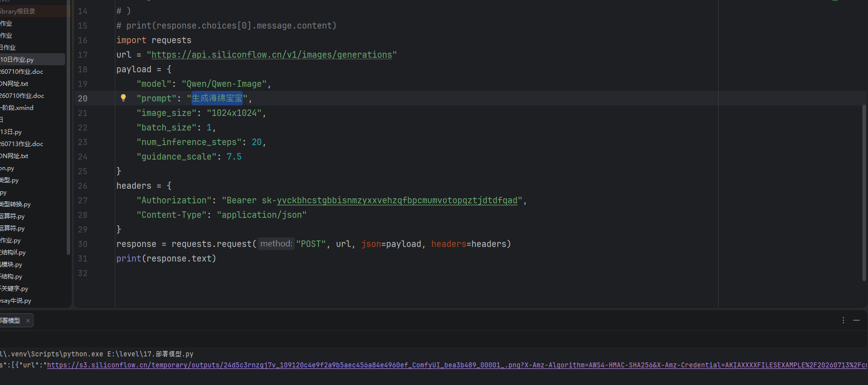
Task: Open 模块.py in the project tree
Action: [x=12, y=265]
